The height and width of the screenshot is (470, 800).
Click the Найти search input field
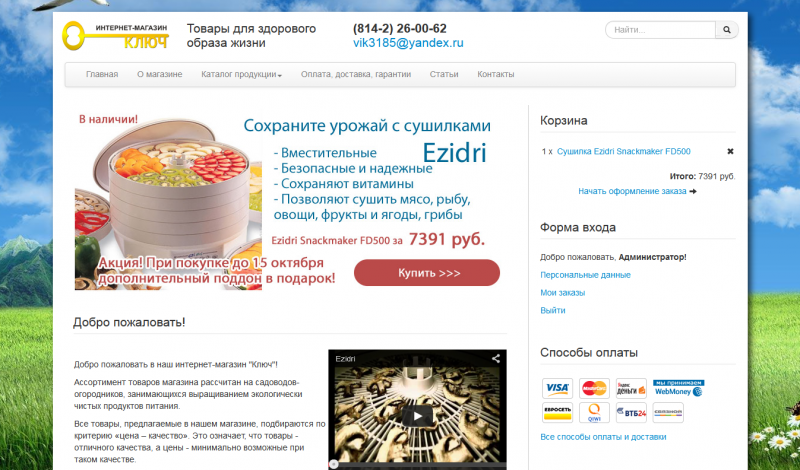[661, 30]
